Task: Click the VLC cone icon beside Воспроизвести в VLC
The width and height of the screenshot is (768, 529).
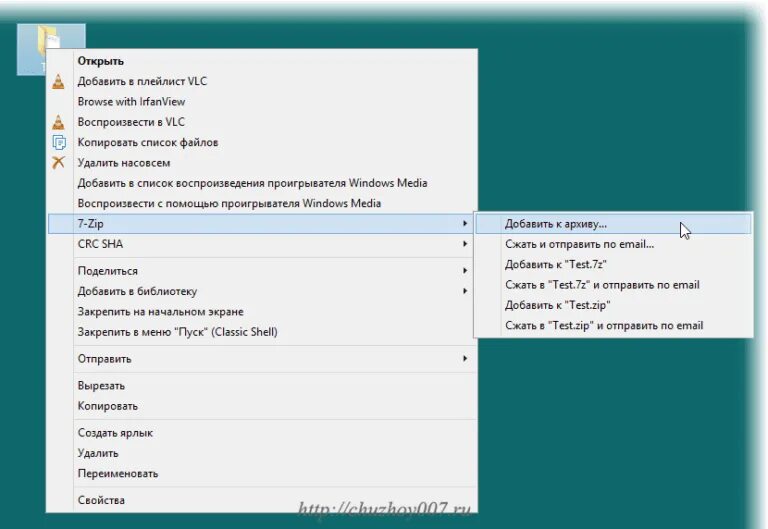Action: click(x=58, y=122)
